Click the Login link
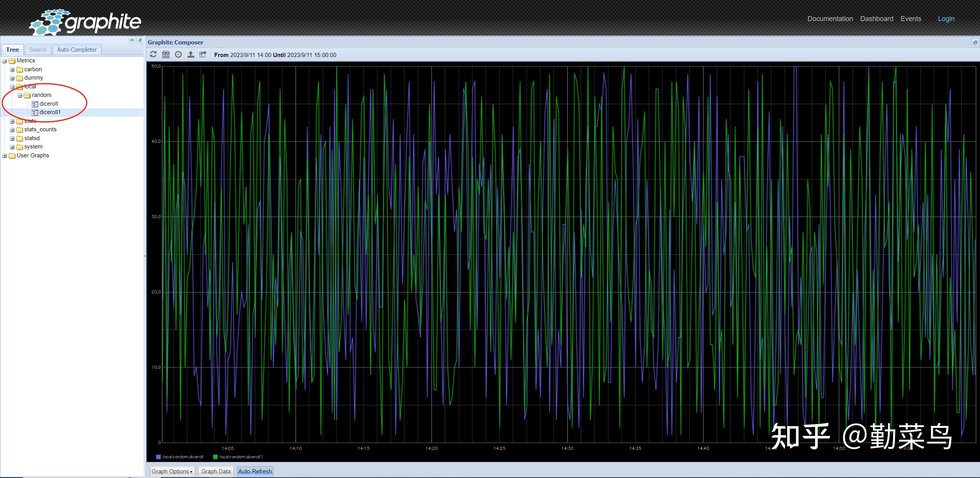The width and height of the screenshot is (980, 478). [x=946, y=19]
